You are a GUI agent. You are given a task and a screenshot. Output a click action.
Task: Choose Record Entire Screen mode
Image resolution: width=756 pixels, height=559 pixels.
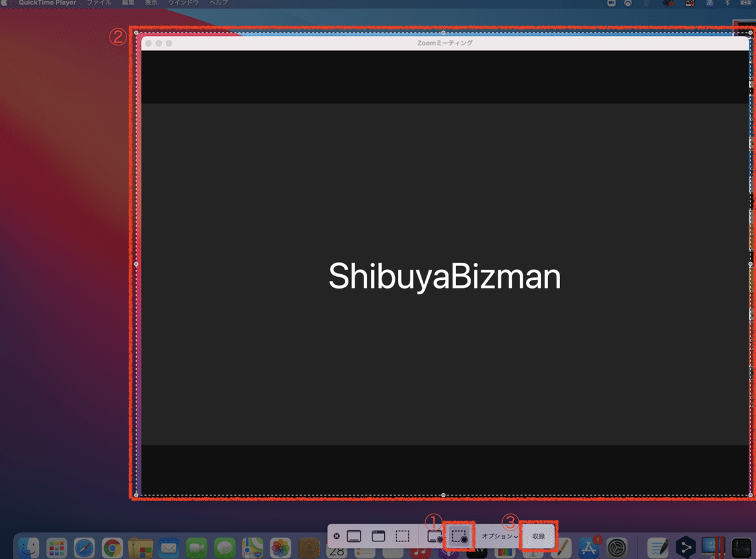point(435,536)
